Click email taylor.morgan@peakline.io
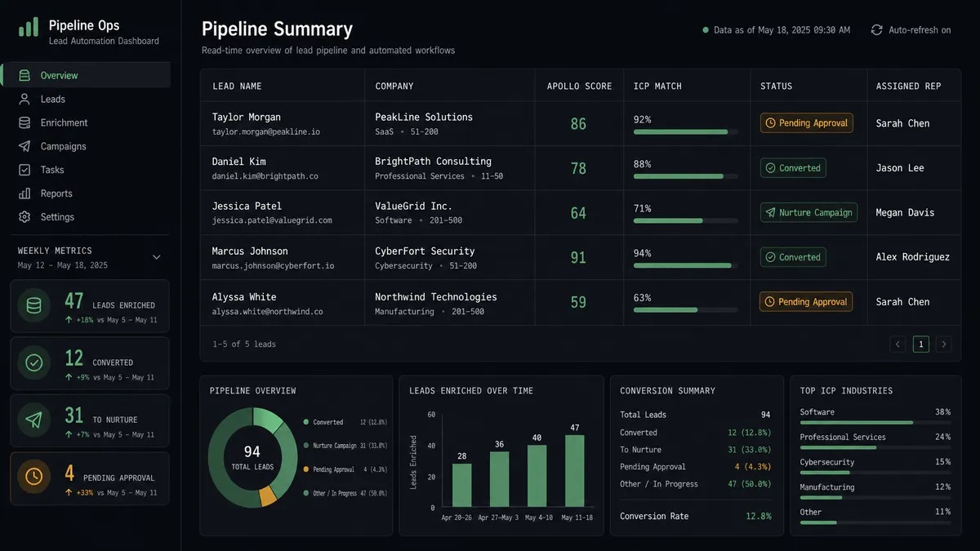 click(266, 131)
